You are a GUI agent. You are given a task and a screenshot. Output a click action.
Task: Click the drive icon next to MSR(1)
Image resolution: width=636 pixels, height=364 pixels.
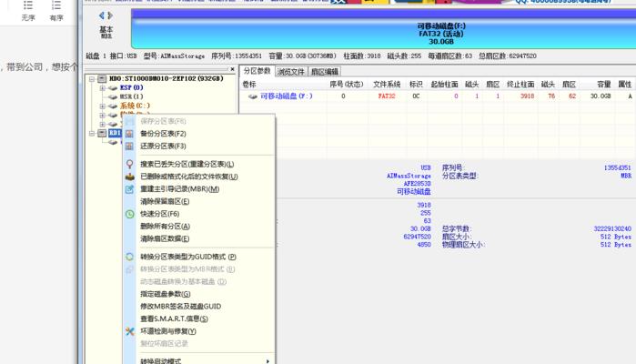[113, 97]
